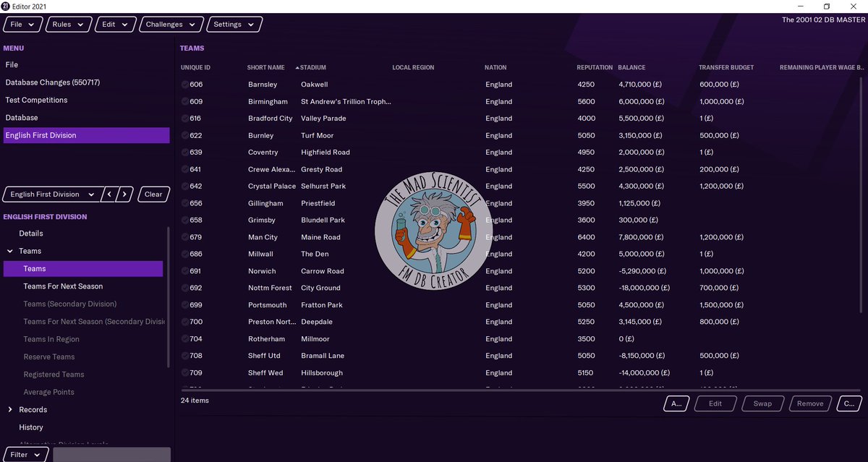The width and height of the screenshot is (868, 462).
Task: Click the filter text input field
Action: coord(111,455)
